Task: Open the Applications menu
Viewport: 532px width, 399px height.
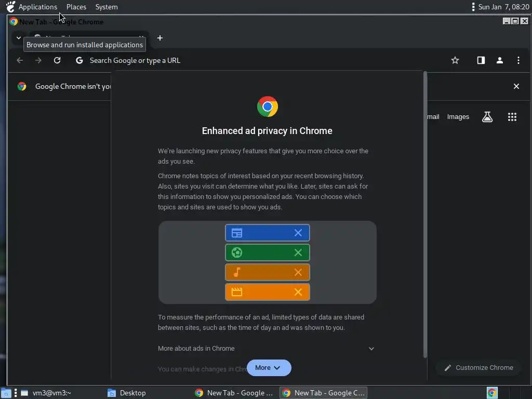Action: point(37,7)
